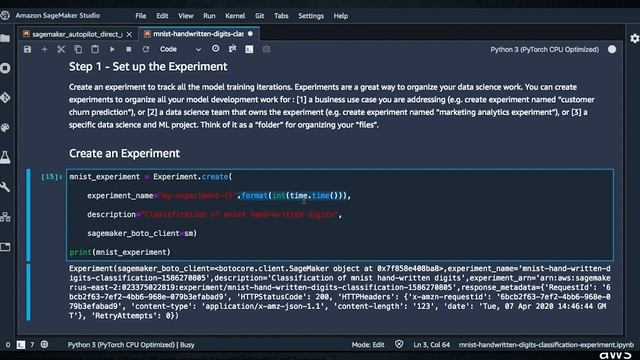Open the command palette sidebar icon
Viewport: 640px width, 360px height.
pyautogui.click(x=5, y=128)
